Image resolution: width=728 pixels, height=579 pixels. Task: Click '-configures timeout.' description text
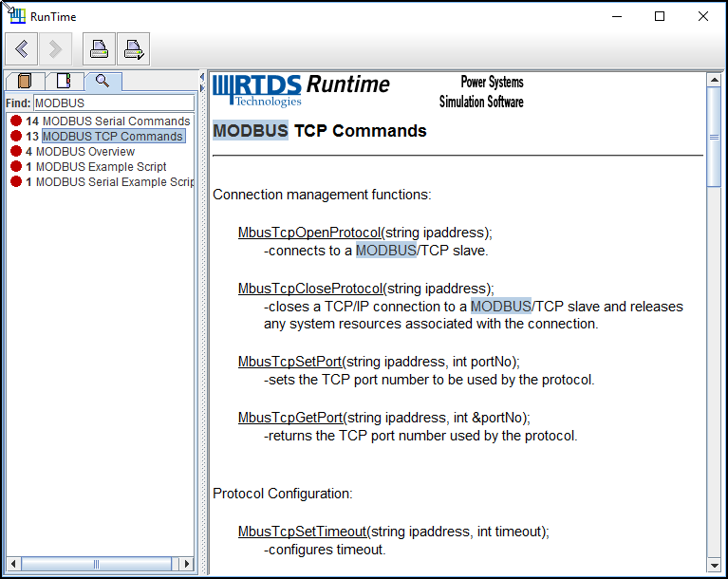[x=325, y=550]
